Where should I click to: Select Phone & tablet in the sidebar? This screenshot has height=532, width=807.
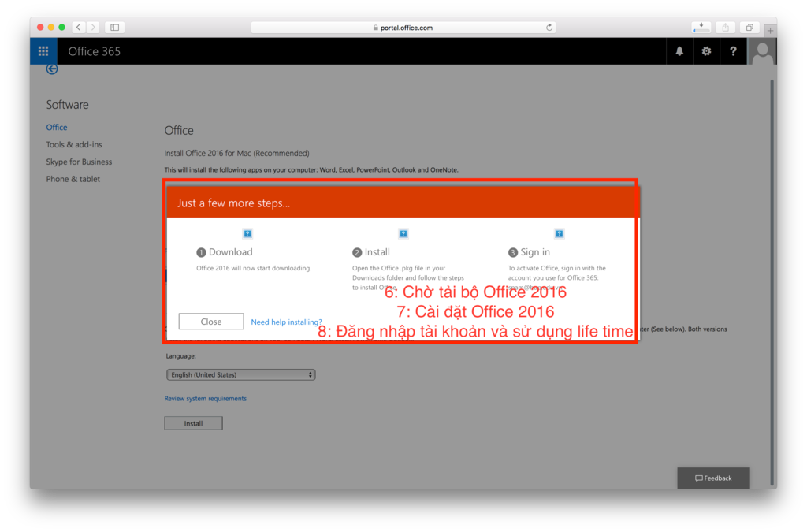pos(73,180)
